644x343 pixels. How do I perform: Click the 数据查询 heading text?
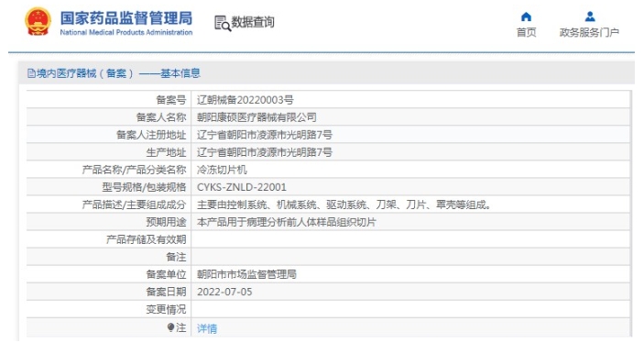click(x=253, y=22)
